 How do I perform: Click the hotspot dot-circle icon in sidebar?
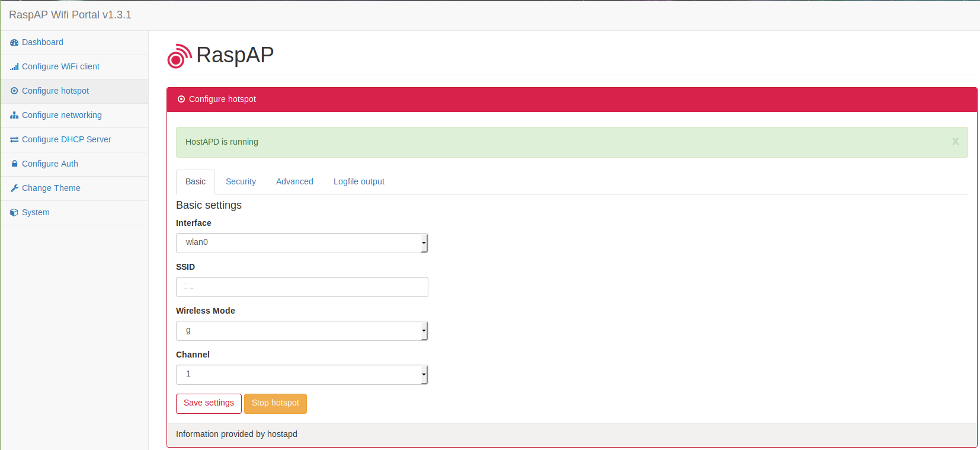(14, 91)
